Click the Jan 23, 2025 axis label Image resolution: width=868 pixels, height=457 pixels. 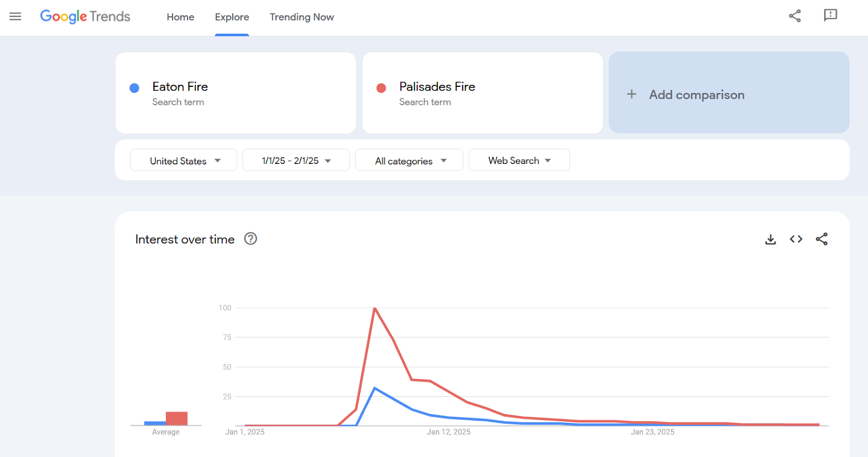coord(653,432)
